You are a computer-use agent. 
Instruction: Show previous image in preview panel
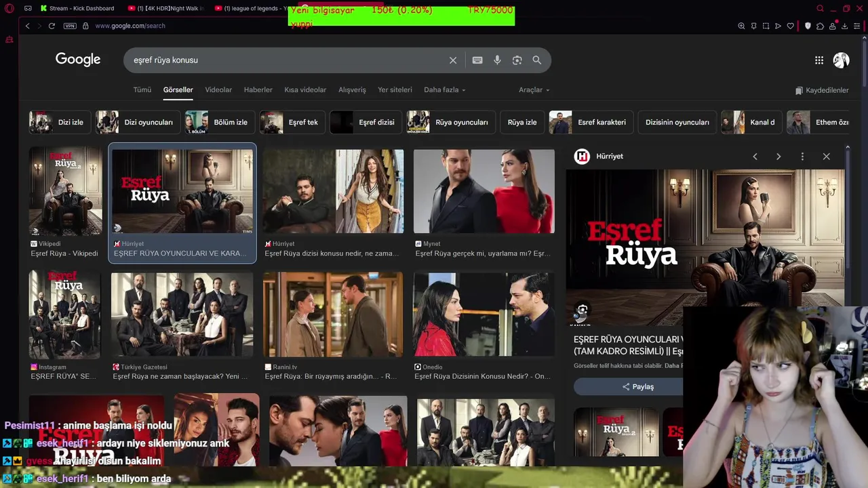point(755,157)
